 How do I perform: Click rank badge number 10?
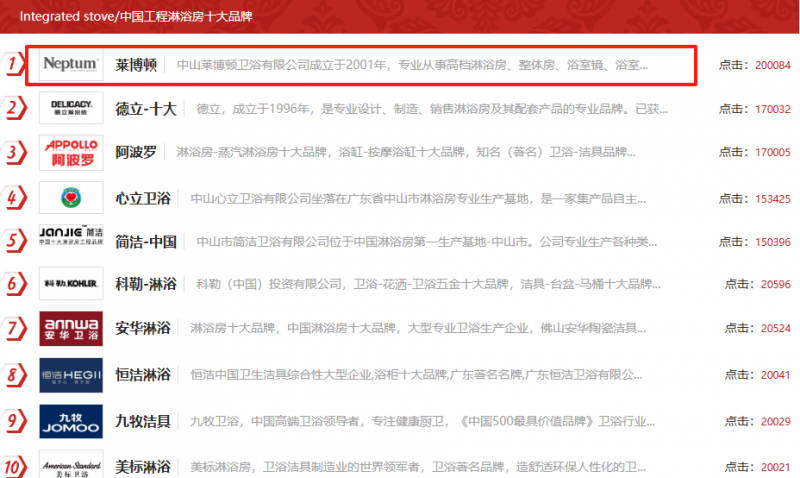point(14,466)
